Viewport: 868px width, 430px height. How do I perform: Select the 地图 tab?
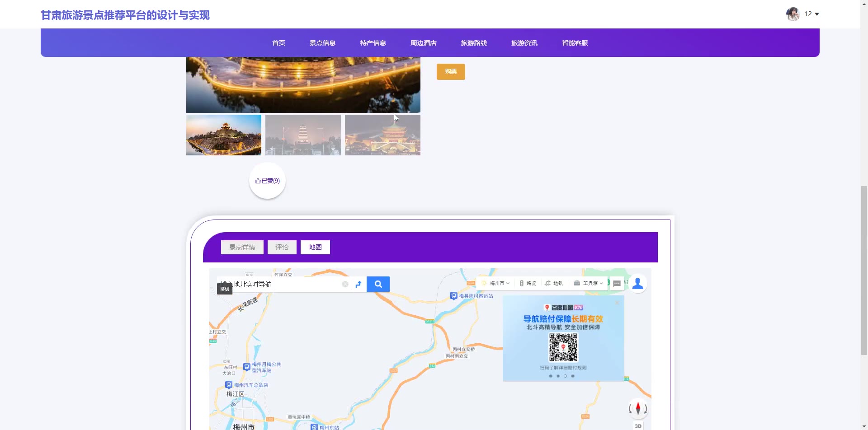[x=315, y=247]
